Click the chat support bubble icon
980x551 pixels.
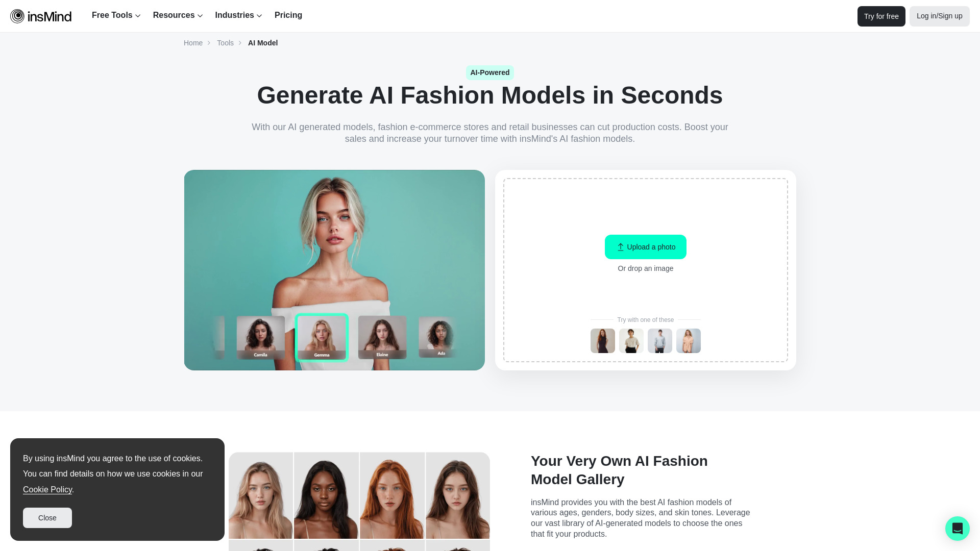click(957, 528)
